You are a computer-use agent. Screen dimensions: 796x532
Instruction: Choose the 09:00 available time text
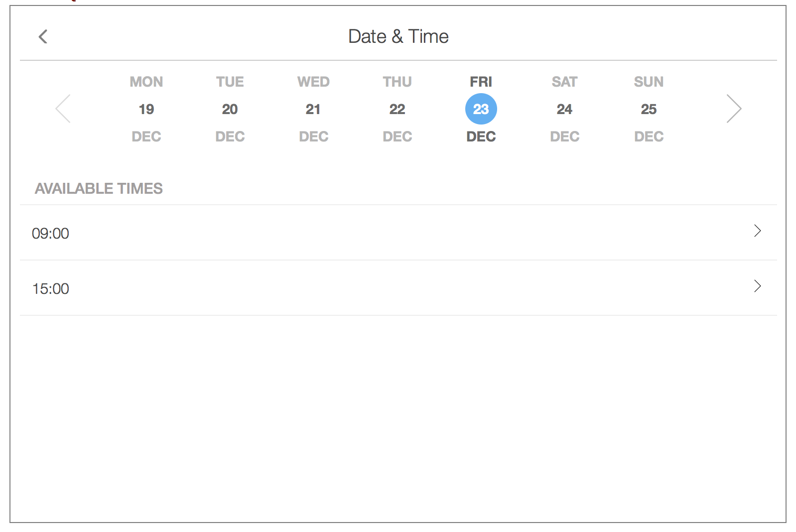pyautogui.click(x=51, y=234)
